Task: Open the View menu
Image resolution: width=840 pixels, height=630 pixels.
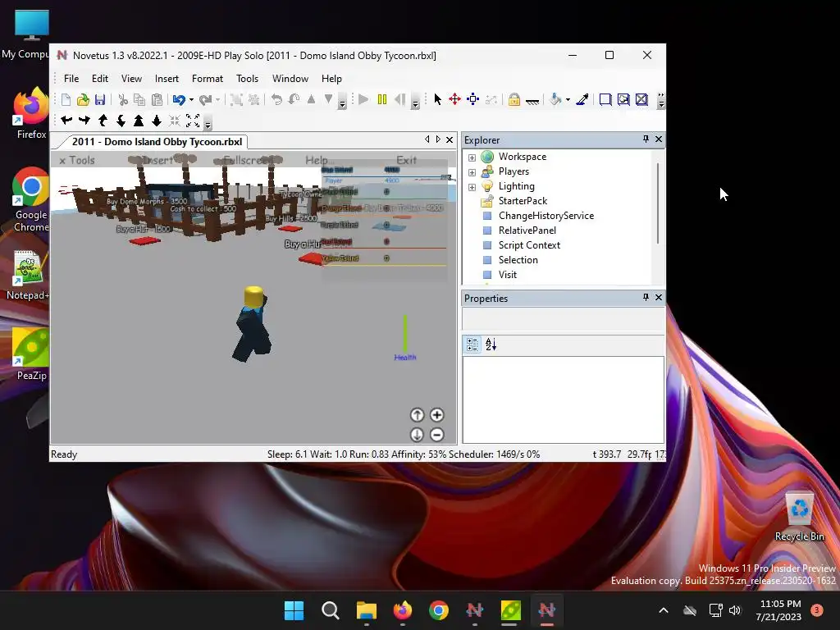Action: pos(131,79)
